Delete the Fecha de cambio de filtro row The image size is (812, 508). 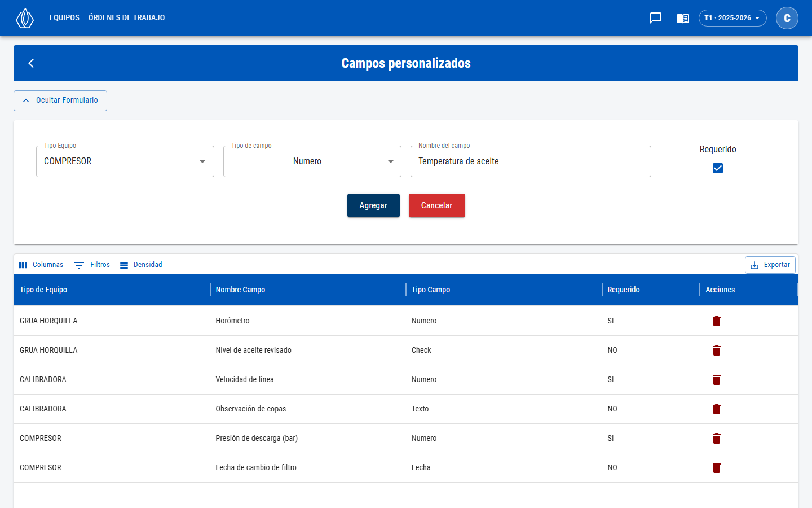pyautogui.click(x=717, y=468)
